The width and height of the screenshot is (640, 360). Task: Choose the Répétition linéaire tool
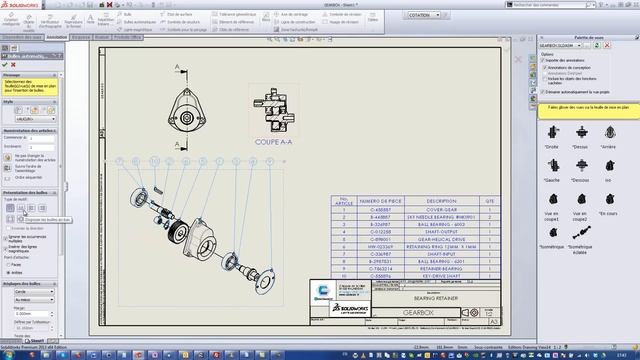click(x=106, y=20)
